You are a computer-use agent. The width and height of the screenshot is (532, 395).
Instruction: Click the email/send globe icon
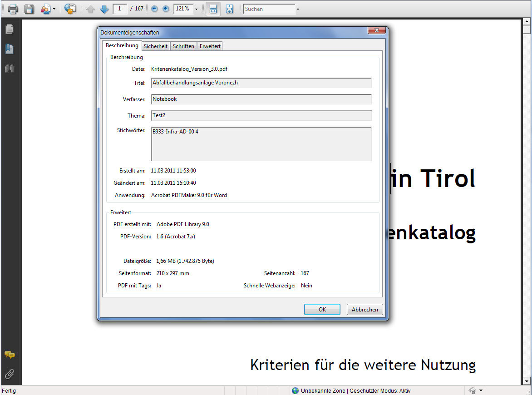click(x=70, y=9)
